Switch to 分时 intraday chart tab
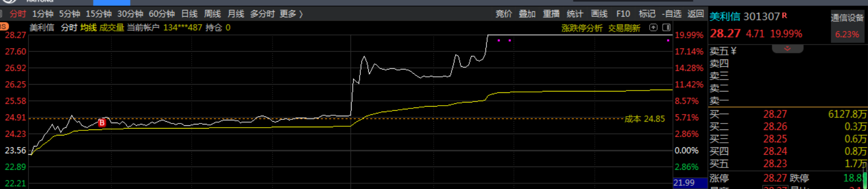This screenshot has width=868, height=189. (x=18, y=14)
